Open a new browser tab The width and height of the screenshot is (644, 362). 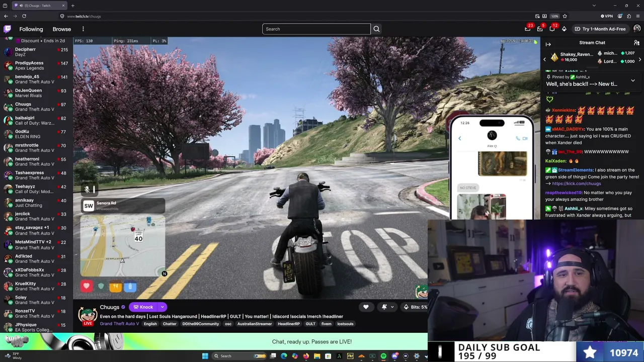[72, 6]
